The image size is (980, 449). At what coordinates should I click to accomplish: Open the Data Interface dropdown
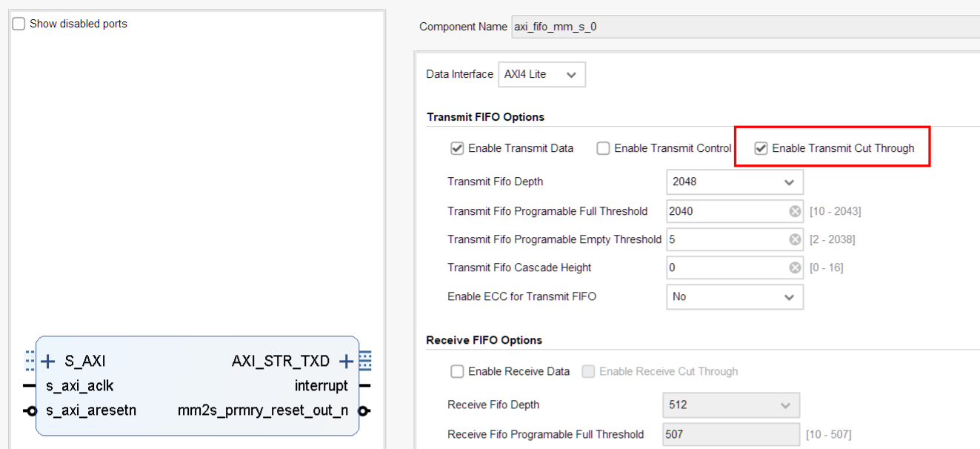pyautogui.click(x=541, y=75)
